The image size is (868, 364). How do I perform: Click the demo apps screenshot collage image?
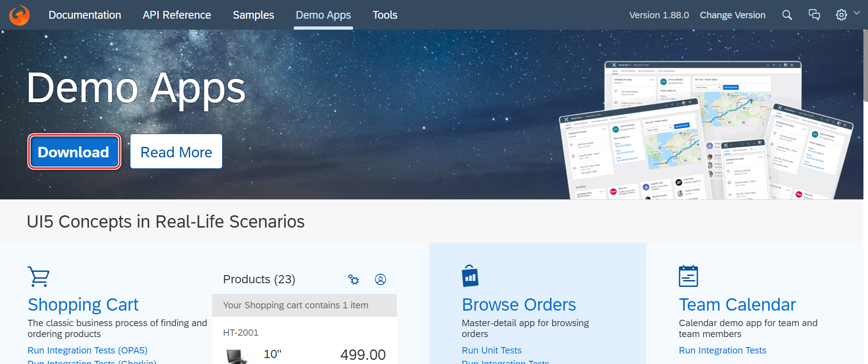(706, 130)
